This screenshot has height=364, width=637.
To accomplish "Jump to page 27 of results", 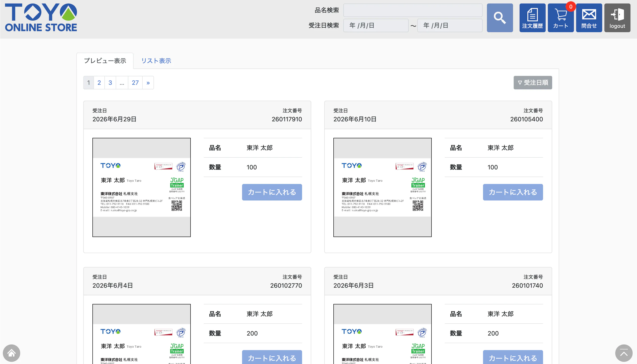I will [135, 82].
